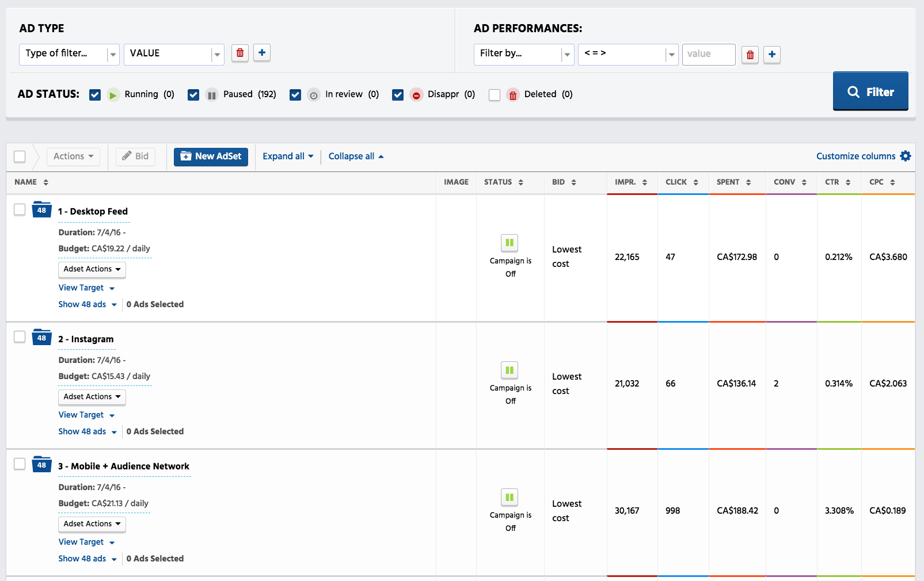Click the 1 - Desktop Feed folder icon
The image size is (924, 581).
pyautogui.click(x=41, y=209)
